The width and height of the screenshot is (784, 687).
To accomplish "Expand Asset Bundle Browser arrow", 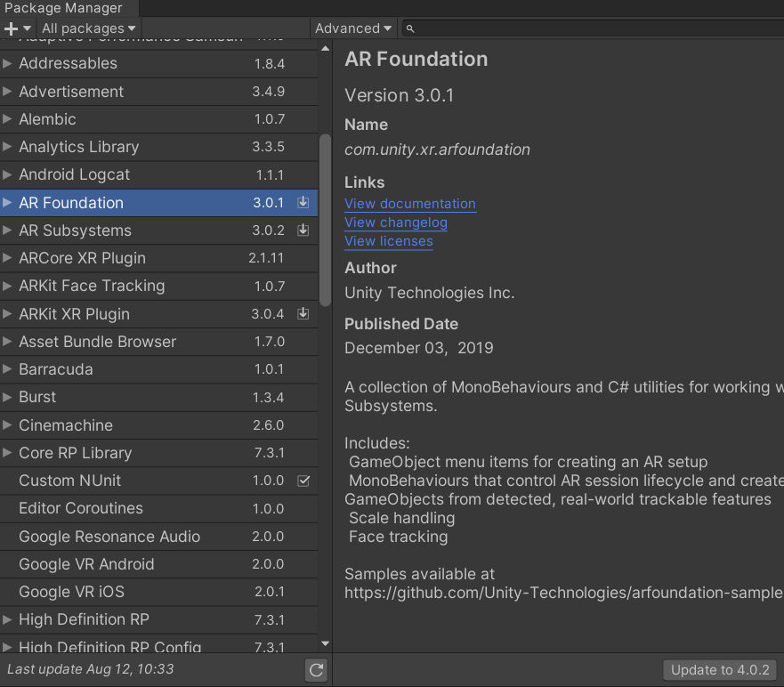I will (7, 342).
